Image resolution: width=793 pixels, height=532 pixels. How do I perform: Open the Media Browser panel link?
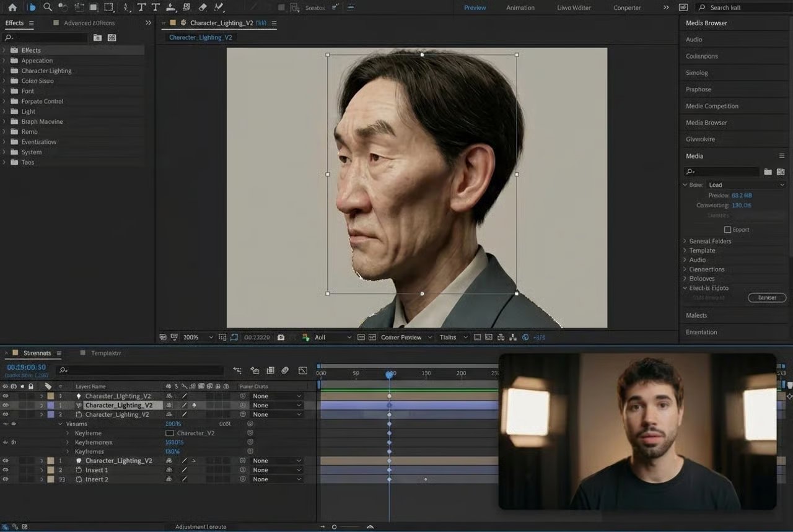pyautogui.click(x=706, y=122)
